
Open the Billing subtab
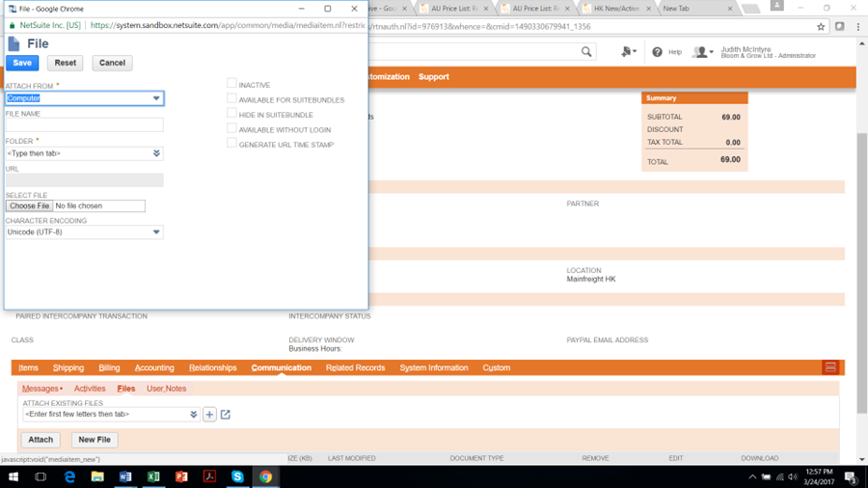click(x=109, y=368)
